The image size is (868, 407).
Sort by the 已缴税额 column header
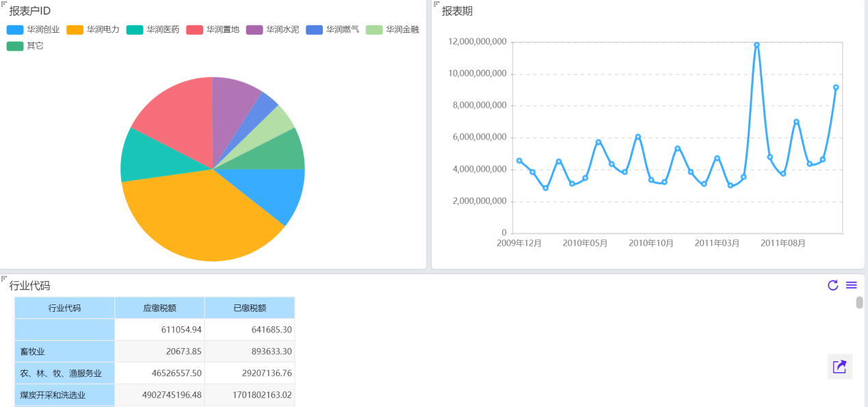[250, 308]
